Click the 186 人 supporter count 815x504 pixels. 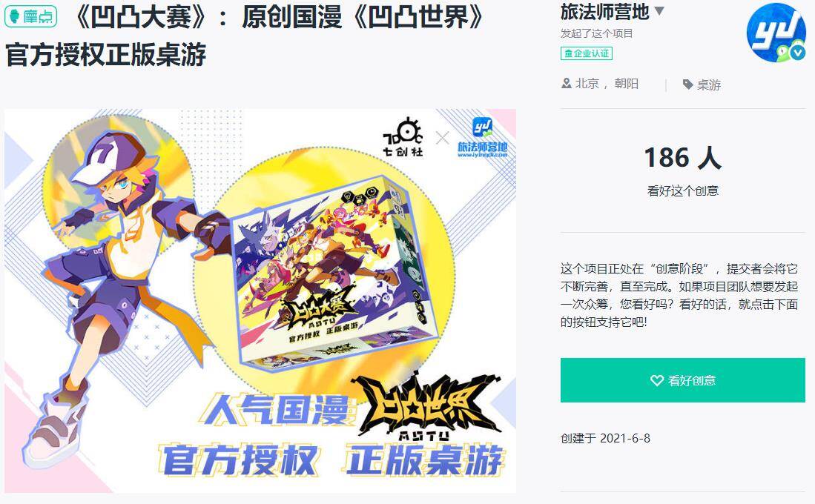point(682,157)
